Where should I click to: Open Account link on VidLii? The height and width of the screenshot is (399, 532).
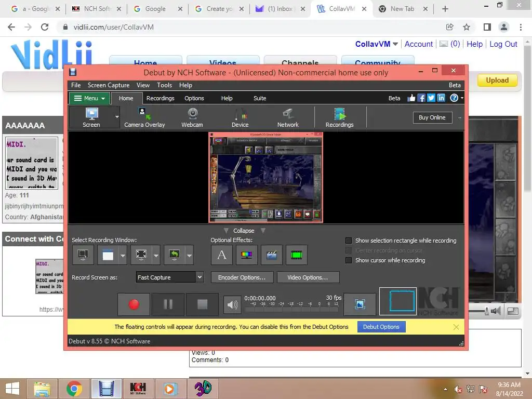(x=418, y=44)
